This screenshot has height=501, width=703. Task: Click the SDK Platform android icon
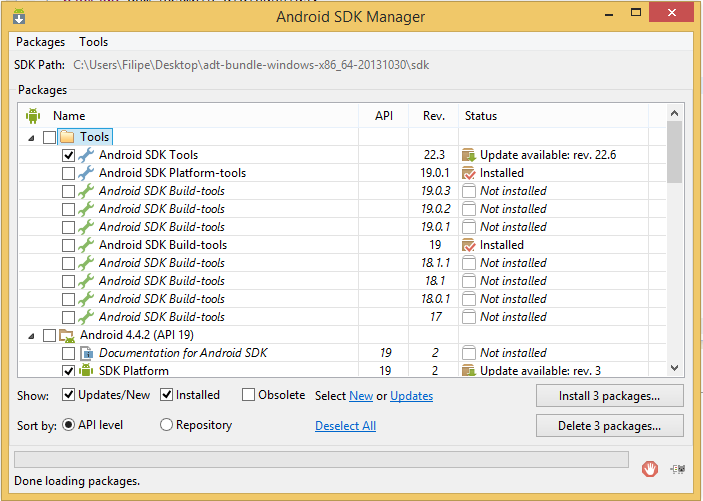[86, 370]
